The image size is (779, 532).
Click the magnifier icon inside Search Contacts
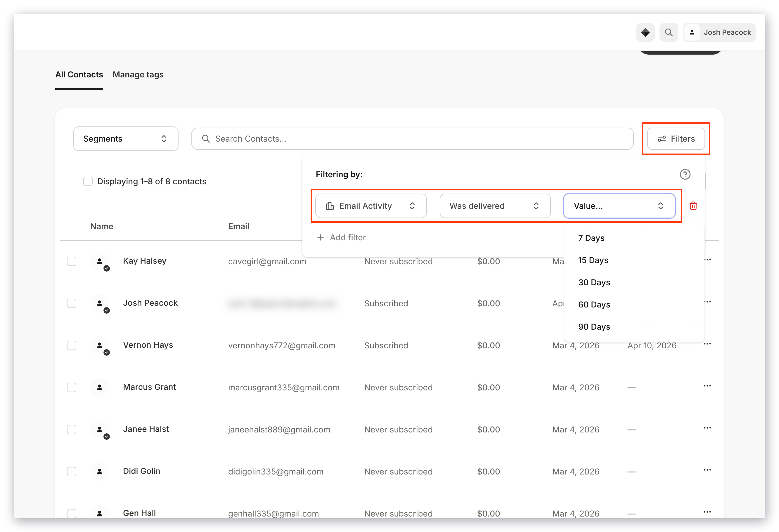pos(206,139)
